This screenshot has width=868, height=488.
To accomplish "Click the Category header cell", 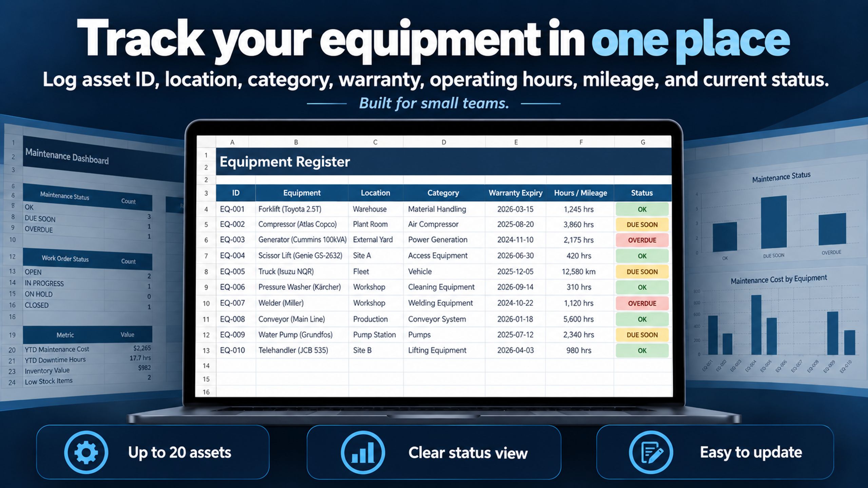I will coord(443,193).
